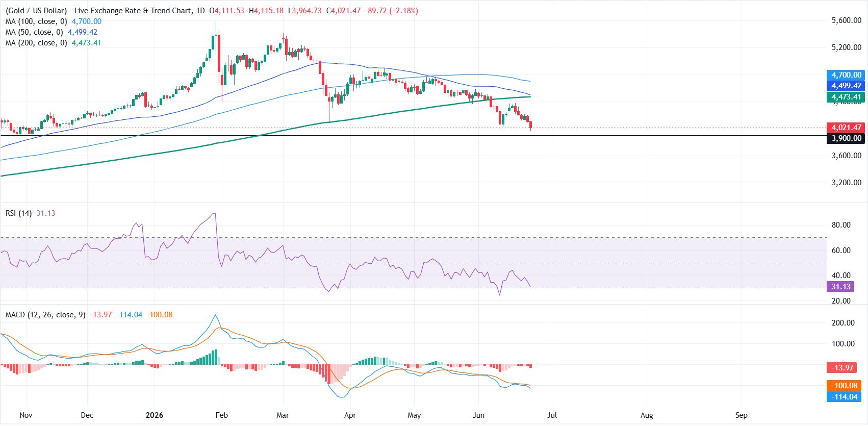Select the MA (200, close, 0) legend label
868x426 pixels.
coord(36,43)
